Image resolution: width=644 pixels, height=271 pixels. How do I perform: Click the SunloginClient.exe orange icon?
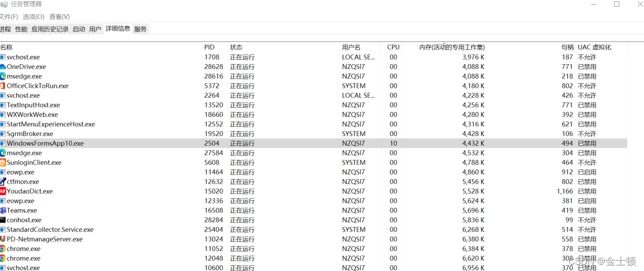point(3,163)
